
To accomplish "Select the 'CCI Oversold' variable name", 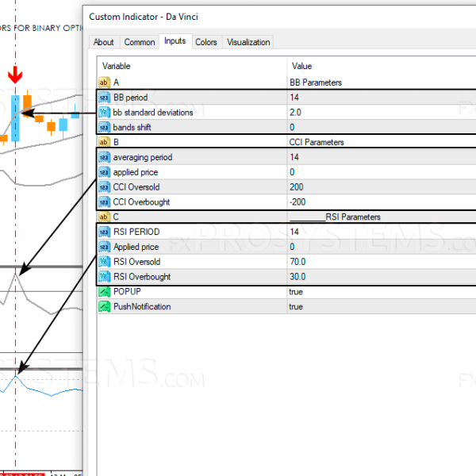I will click(x=136, y=187).
